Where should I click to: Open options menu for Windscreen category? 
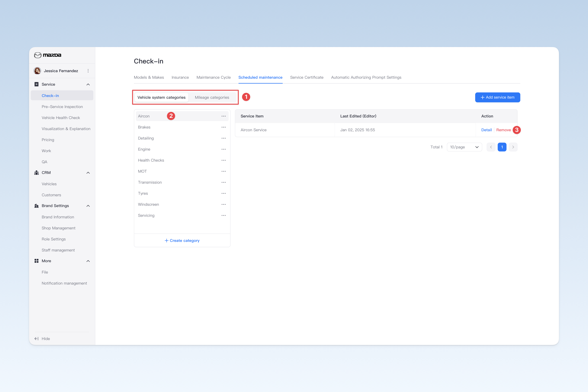(x=224, y=204)
